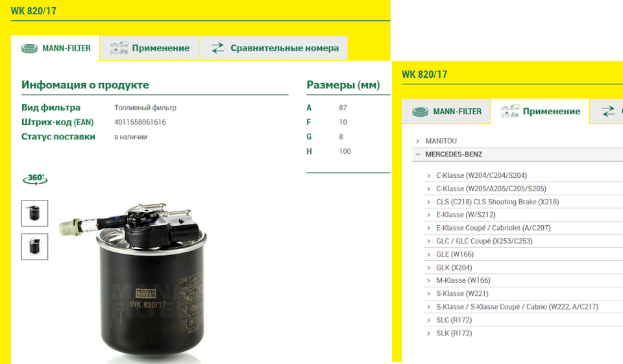Screen dimensions: 623x364
Task: Click the 'Топливный фильтр' filter type value
Action: [x=145, y=108]
